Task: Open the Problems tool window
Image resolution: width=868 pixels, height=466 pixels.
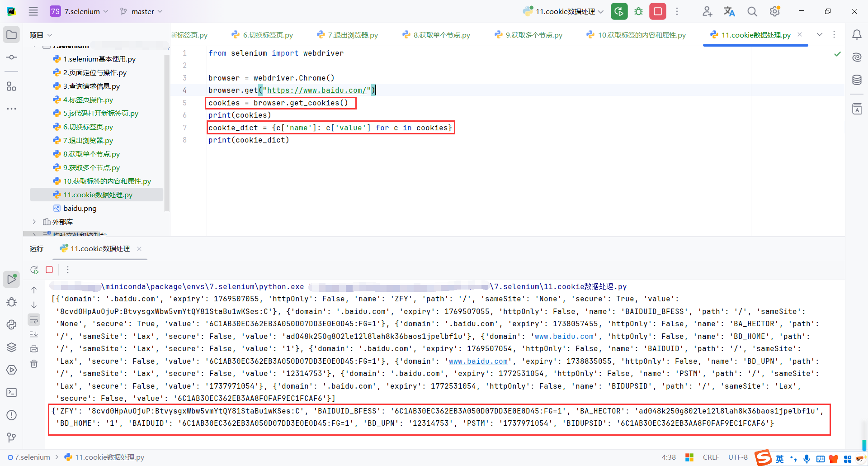Action: [12, 415]
